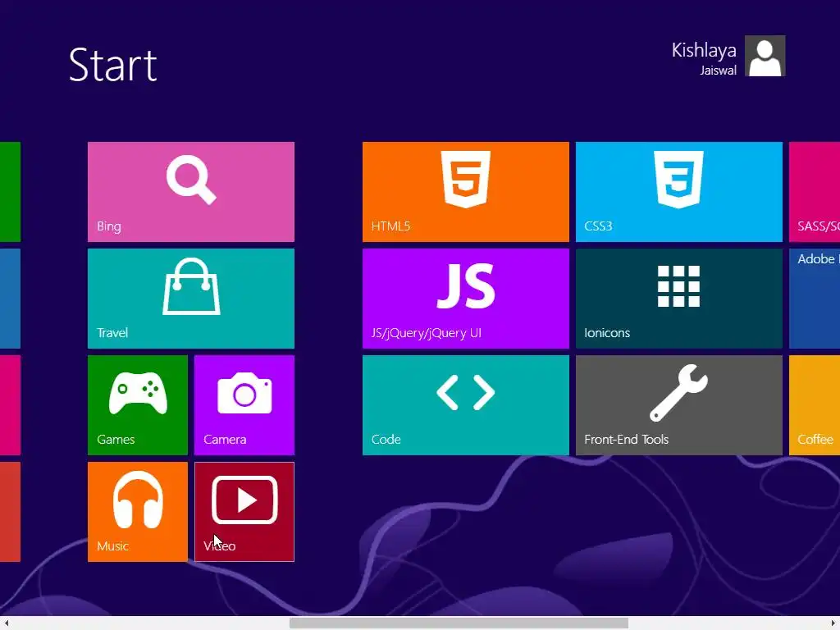The image size is (840, 630).
Task: Click the HTML5 tile label
Action: (x=390, y=226)
